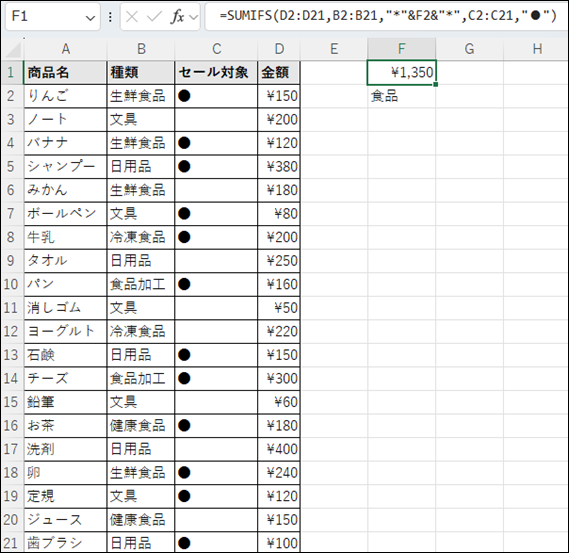The height and width of the screenshot is (553, 569).
Task: Select the パン cell
Action: pos(65,284)
